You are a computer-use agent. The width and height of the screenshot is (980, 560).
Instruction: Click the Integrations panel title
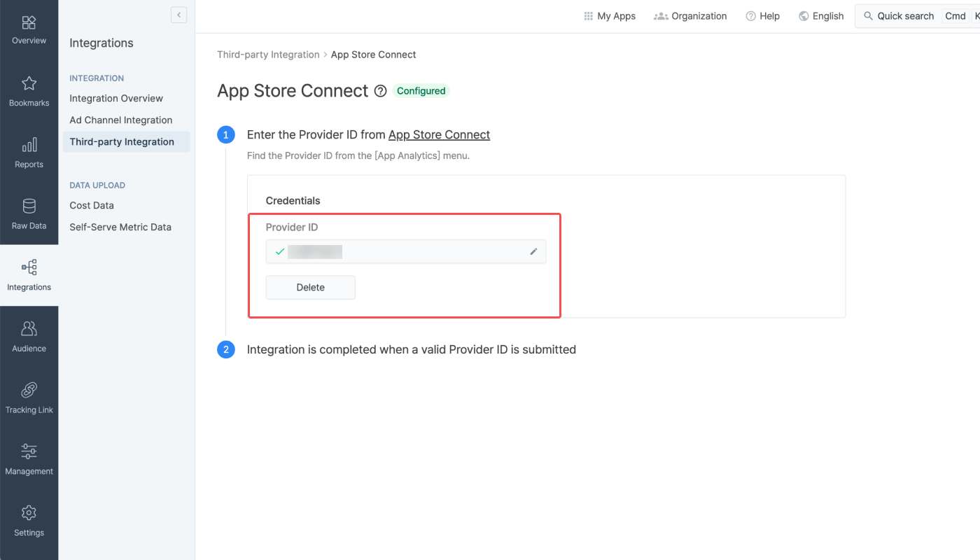pyautogui.click(x=101, y=43)
